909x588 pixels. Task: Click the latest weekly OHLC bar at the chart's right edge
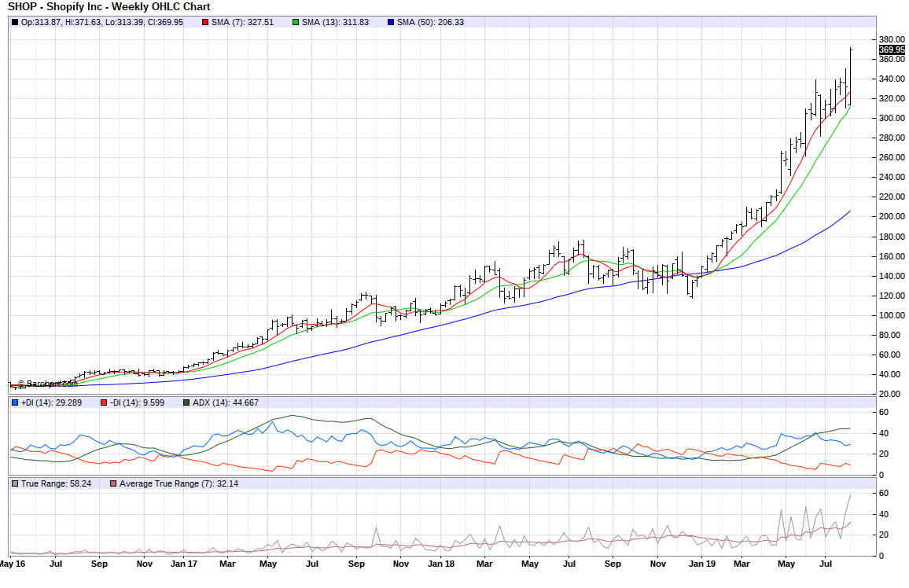click(x=851, y=77)
